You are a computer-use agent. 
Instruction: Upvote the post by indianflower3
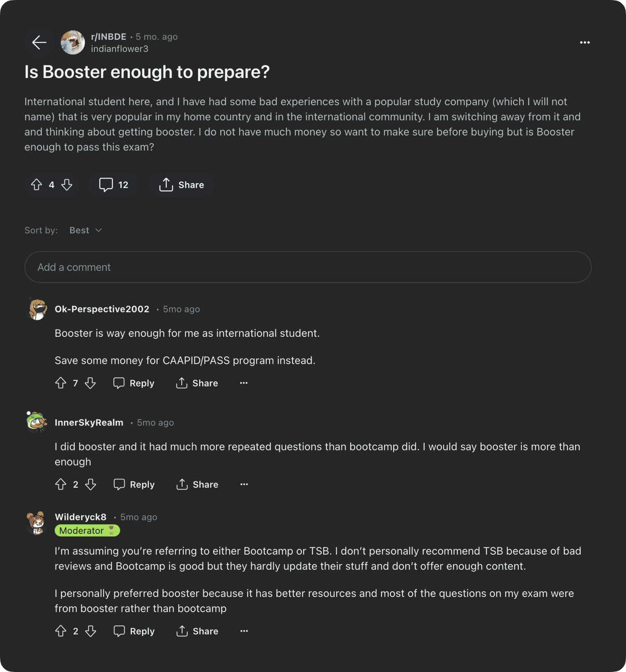[x=36, y=185]
